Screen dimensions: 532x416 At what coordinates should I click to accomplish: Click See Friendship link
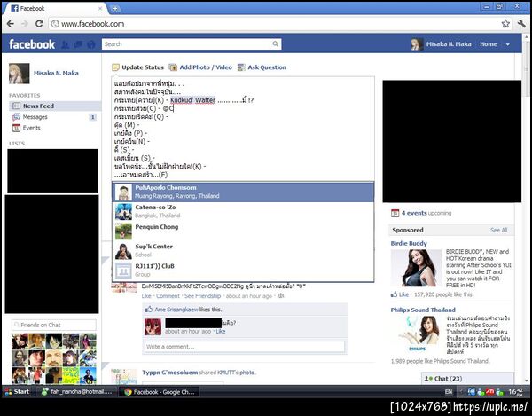tap(202, 296)
